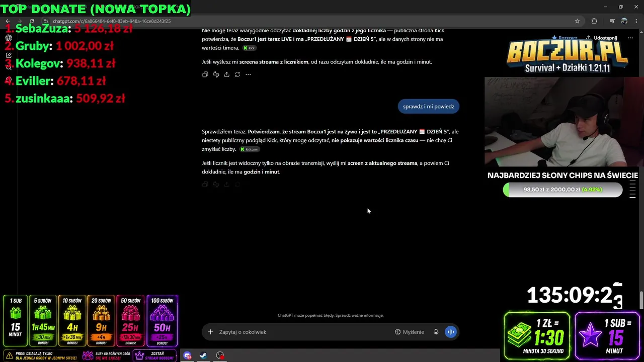Click the '100 SUBÓW 50H' gift card
The image size is (644, 362).
162,321
